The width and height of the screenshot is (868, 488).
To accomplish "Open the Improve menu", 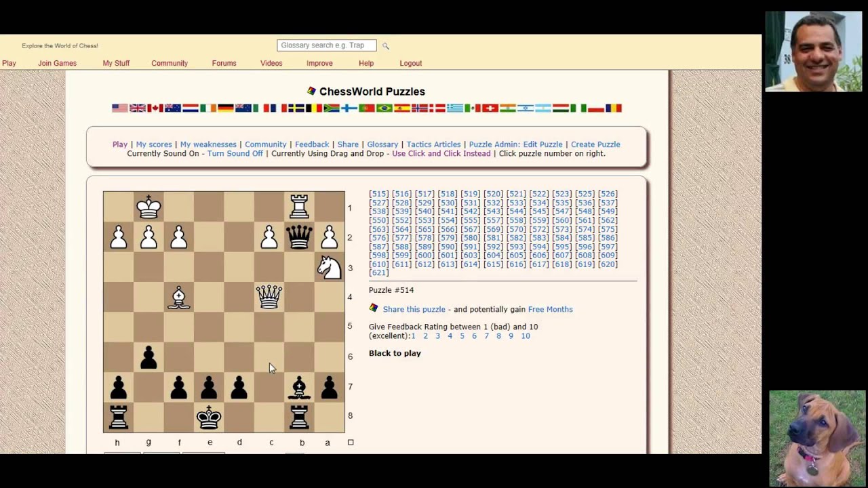I will pyautogui.click(x=319, y=63).
